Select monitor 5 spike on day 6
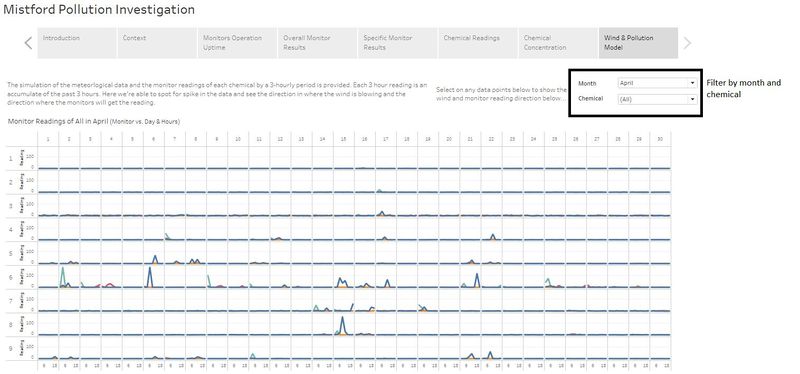The height and width of the screenshot is (374, 800). pos(155,259)
